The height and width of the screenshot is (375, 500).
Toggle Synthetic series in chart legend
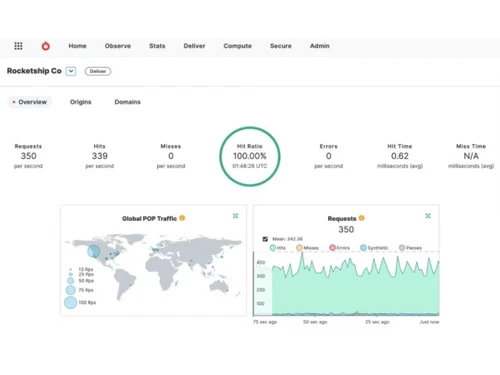374,248
